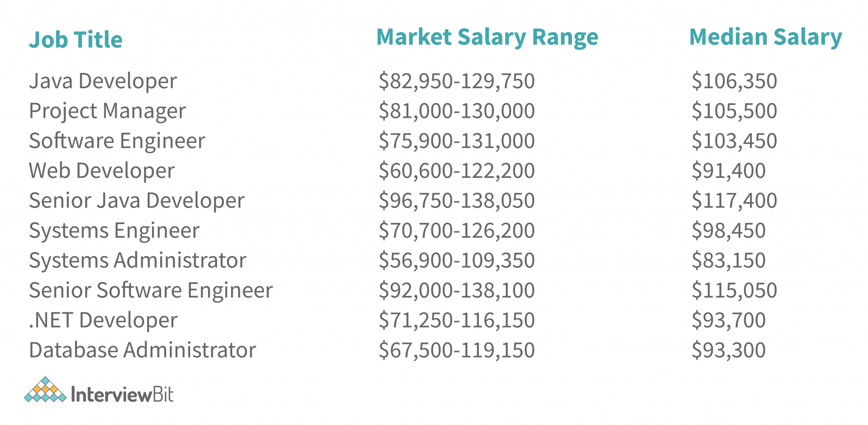Click the Market Salary Range header
The width and height of the screenshot is (868, 425).
point(487,37)
